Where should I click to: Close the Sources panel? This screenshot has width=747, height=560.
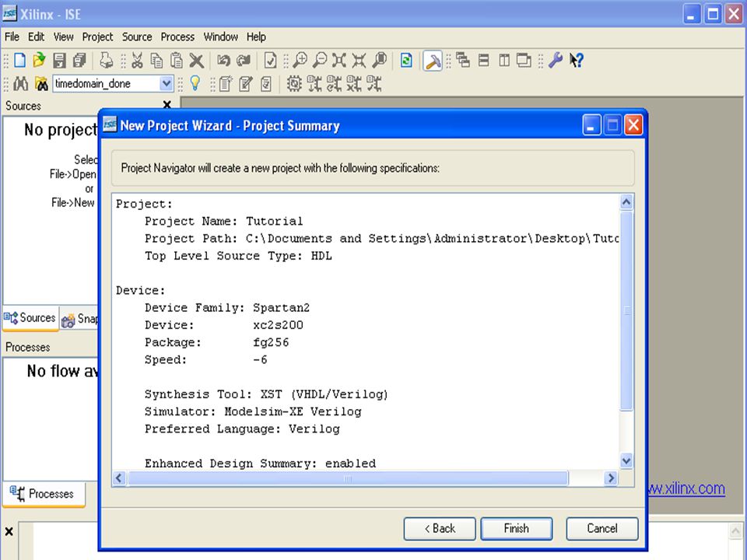[167, 105]
